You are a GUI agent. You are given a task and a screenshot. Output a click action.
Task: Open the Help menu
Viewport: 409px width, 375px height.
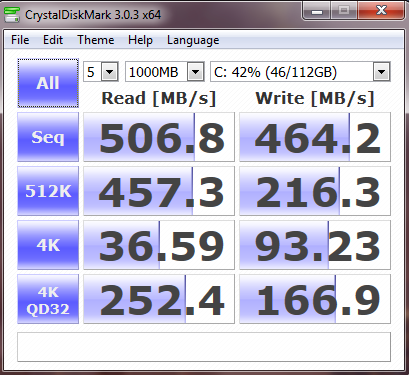point(140,40)
